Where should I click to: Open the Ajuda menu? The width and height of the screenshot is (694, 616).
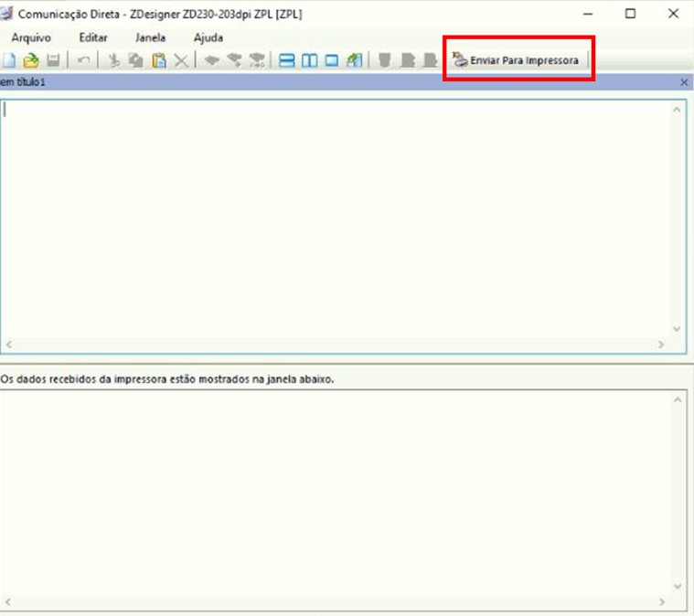[208, 37]
